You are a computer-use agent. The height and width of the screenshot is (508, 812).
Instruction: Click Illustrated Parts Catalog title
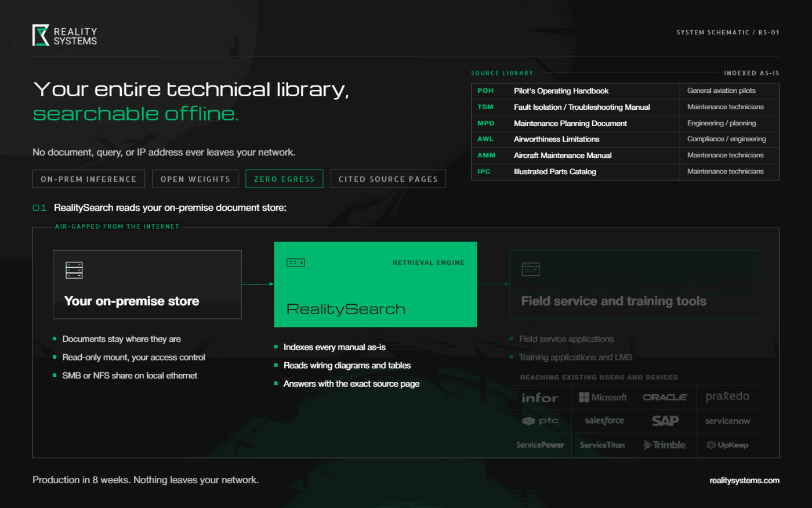[555, 171]
